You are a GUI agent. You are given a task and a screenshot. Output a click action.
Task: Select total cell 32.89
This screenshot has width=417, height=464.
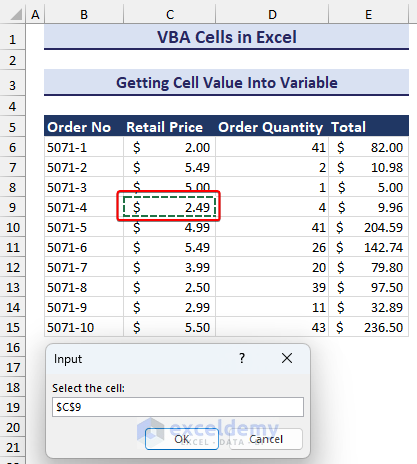[x=369, y=307]
